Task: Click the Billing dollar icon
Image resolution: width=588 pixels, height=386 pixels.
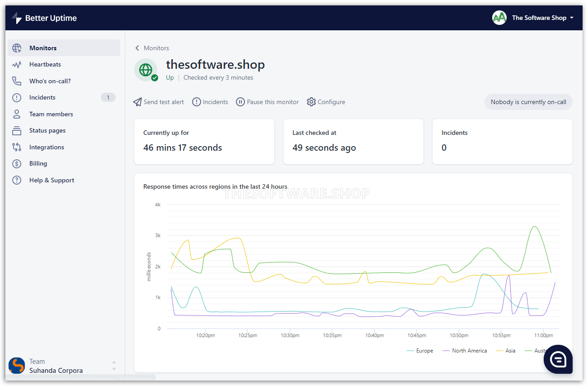Action: click(17, 163)
